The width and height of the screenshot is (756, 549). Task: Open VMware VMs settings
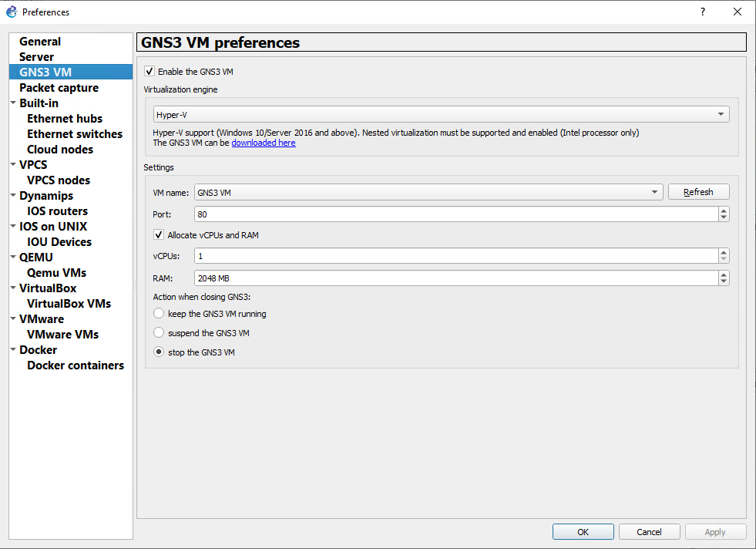point(62,335)
